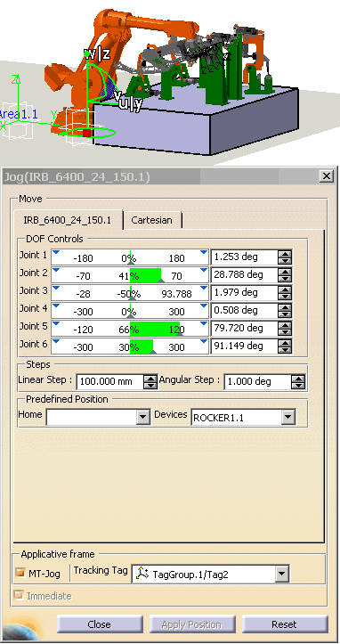Toggle the Immediate checkbox

click(x=19, y=595)
